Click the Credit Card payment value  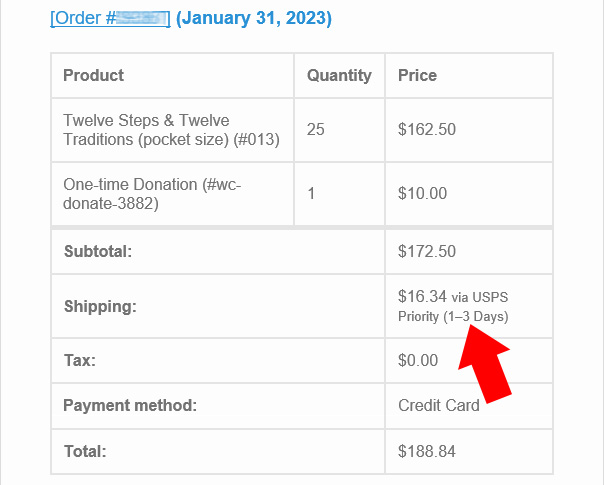pyautogui.click(x=438, y=405)
